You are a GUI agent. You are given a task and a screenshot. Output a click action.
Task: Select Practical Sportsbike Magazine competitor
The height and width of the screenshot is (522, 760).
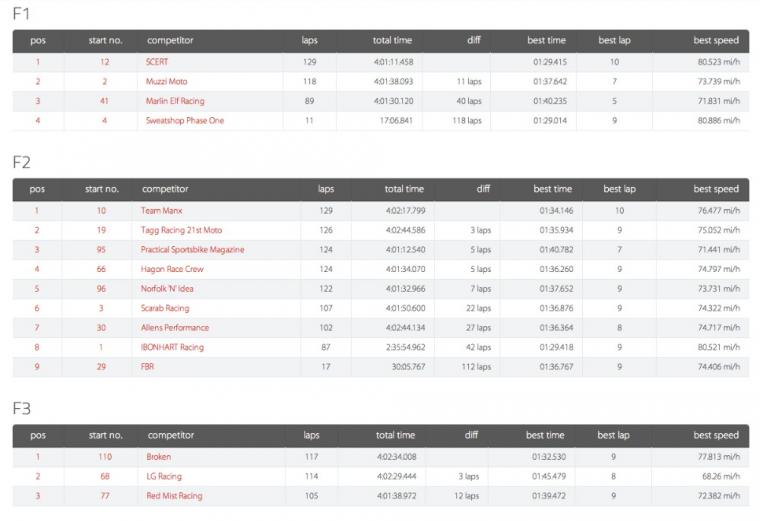coord(192,249)
